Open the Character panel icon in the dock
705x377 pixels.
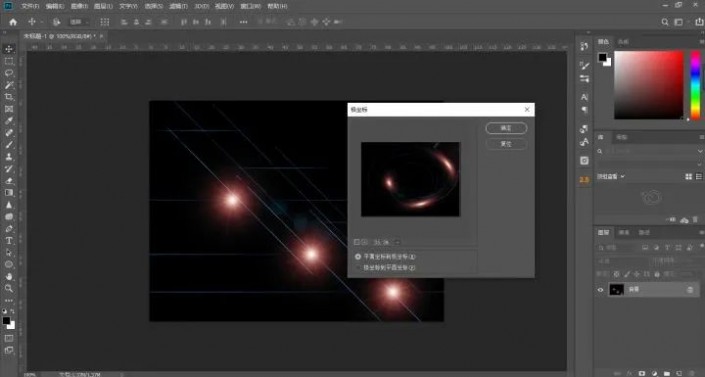click(x=584, y=97)
